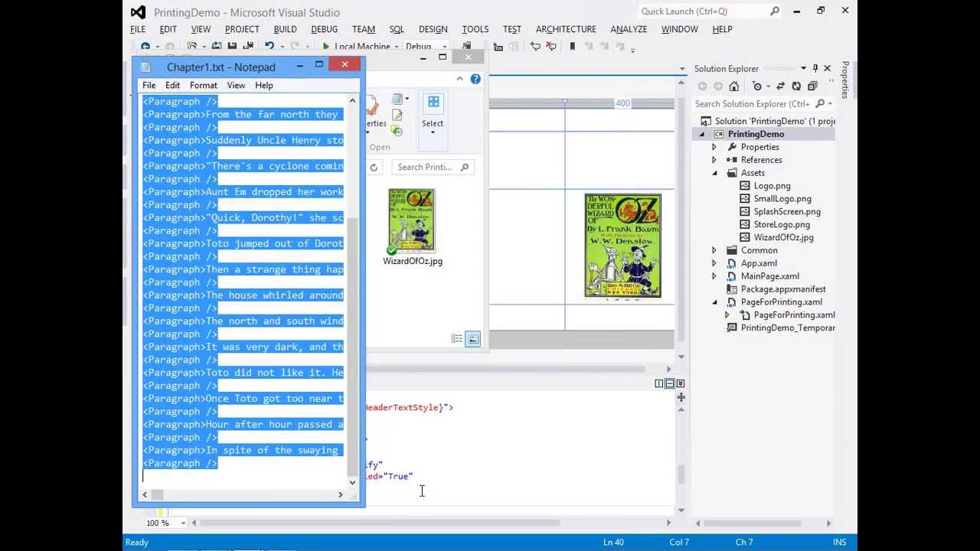Open the 100 % zoom dropdown in editor
This screenshot has width=980, height=551.
(x=183, y=523)
